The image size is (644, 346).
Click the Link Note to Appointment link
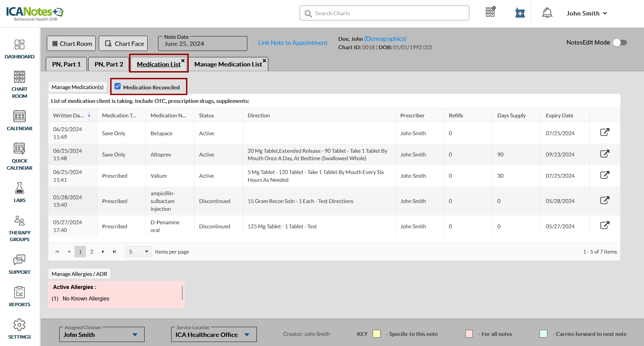(x=293, y=43)
